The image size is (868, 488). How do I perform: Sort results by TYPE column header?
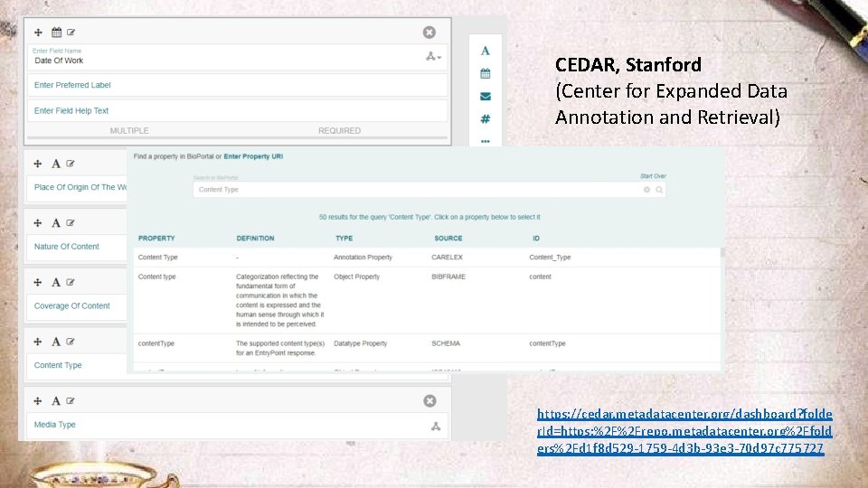344,239
